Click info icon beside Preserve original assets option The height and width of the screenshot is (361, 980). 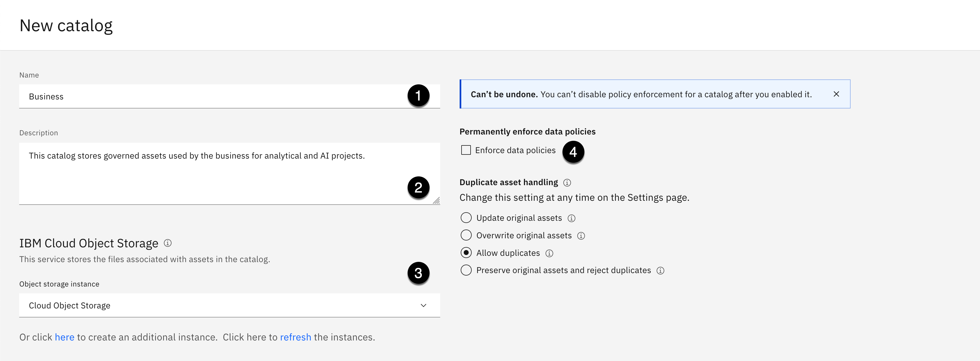(x=660, y=270)
